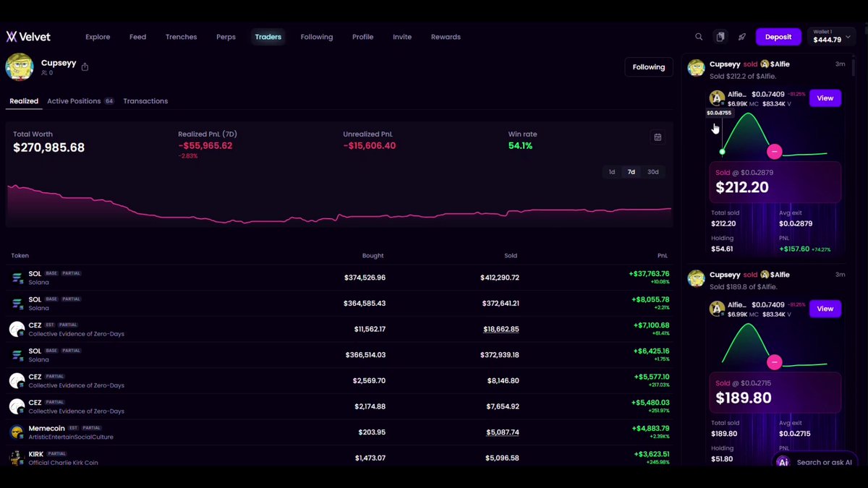The height and width of the screenshot is (488, 868).
Task: Open Cupseyy's SpongeBob avatar thumbnail
Action: tap(20, 67)
